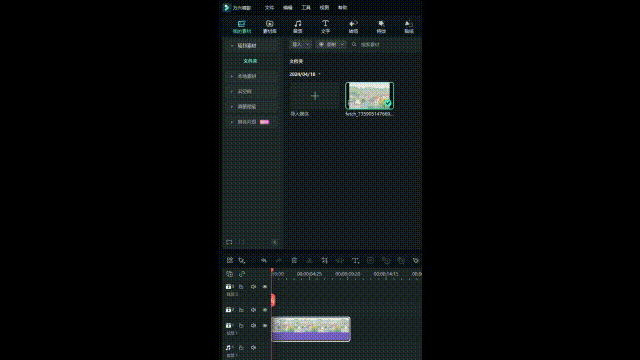Click the last icon in timeline toolbar
Viewport: 640px width, 360px height.
coord(416,260)
